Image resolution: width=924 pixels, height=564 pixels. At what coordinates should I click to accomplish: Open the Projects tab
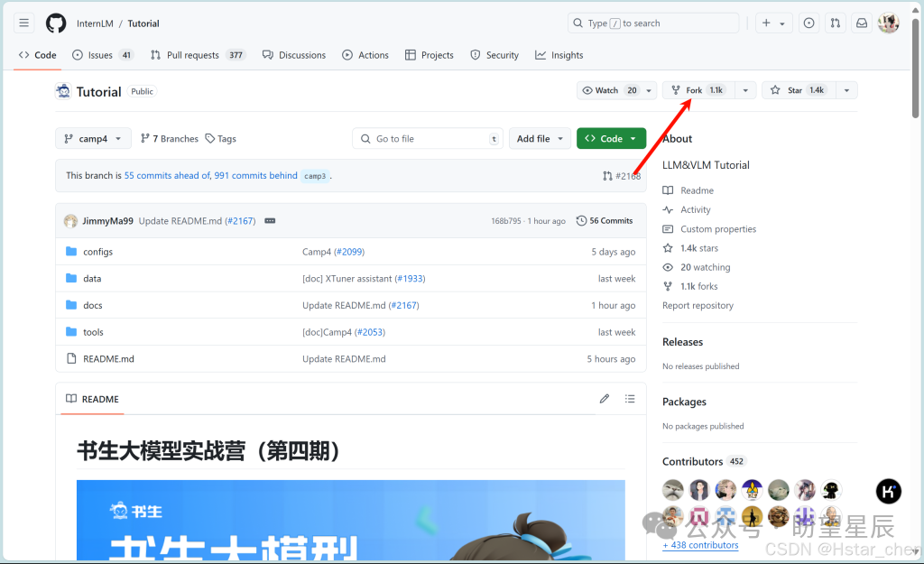pyautogui.click(x=430, y=55)
